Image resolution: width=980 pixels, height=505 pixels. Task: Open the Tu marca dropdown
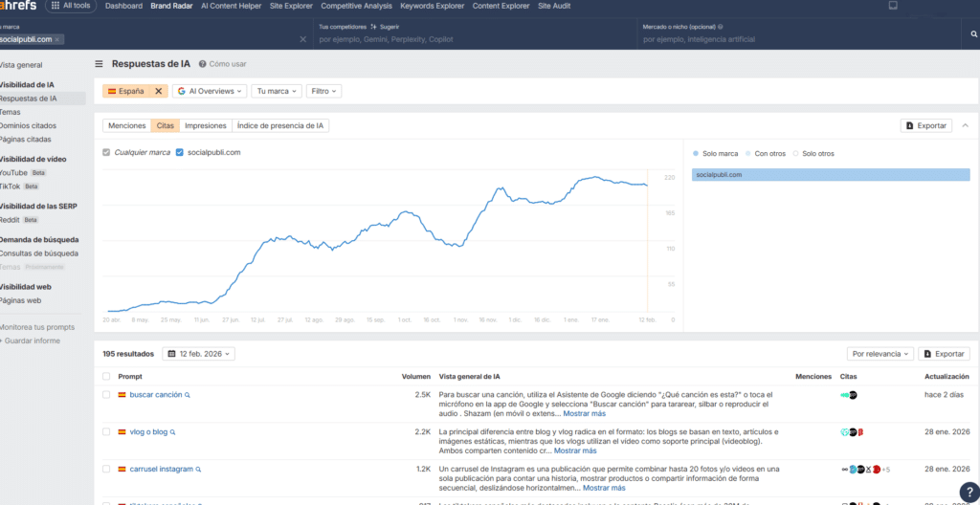(x=277, y=91)
